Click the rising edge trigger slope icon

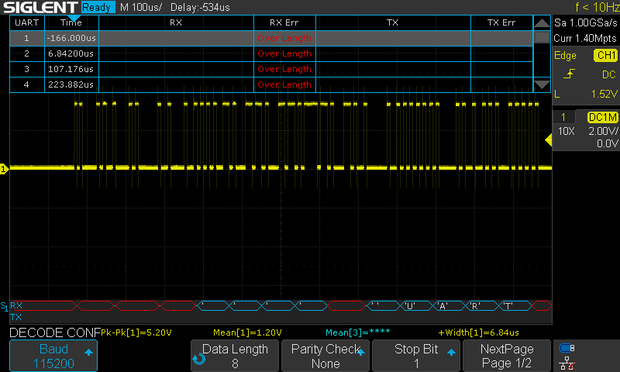click(x=569, y=74)
